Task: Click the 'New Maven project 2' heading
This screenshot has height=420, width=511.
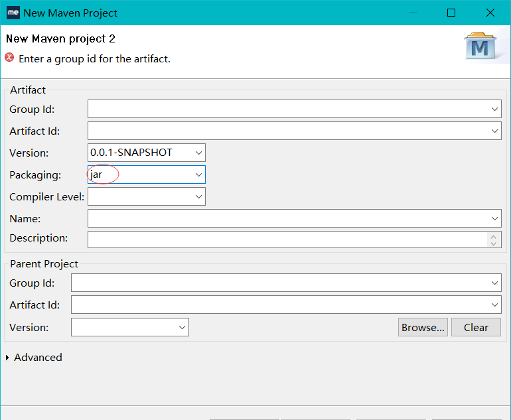Action: coord(60,38)
